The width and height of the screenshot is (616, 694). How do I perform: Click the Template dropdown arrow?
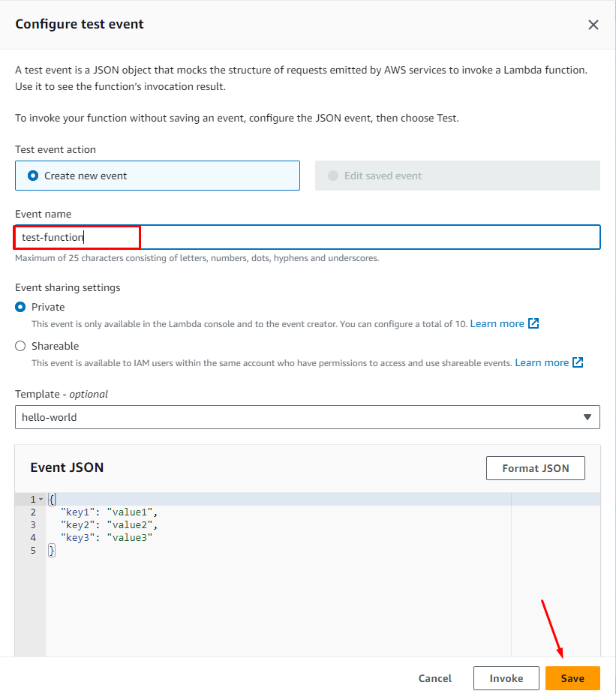click(x=587, y=417)
